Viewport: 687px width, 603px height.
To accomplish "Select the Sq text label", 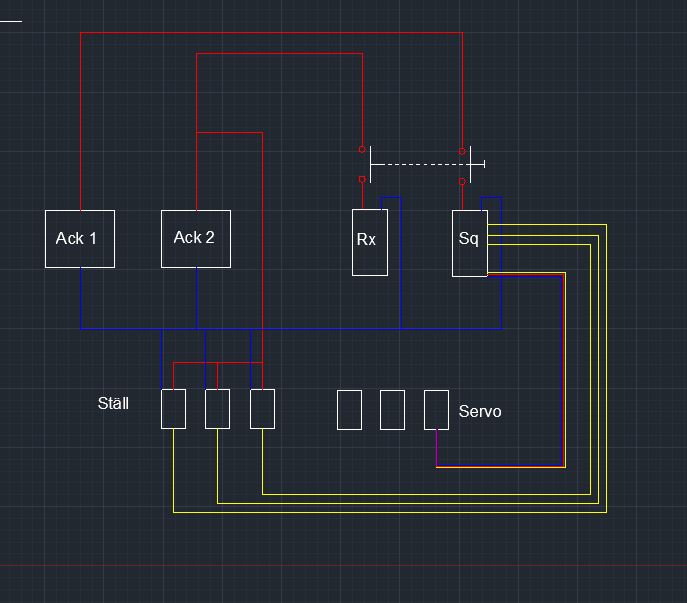I will tap(468, 239).
